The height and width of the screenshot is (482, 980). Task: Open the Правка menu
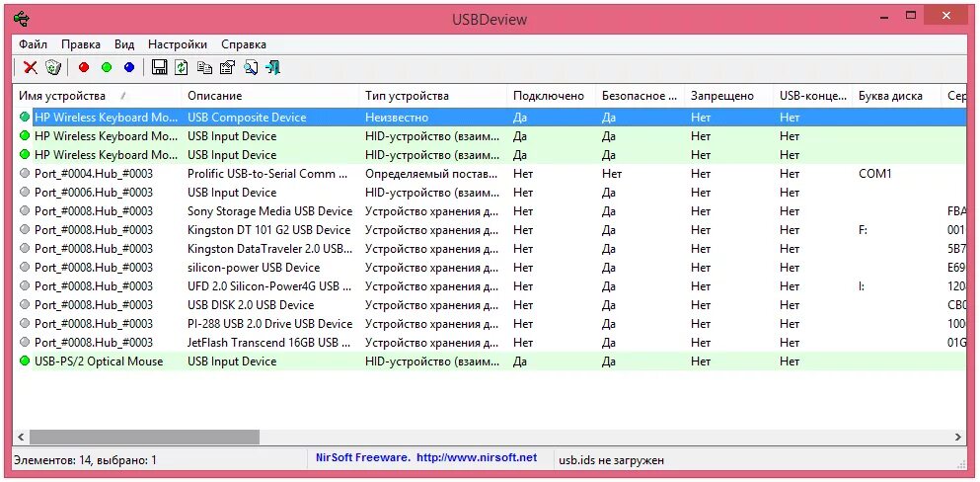click(x=81, y=44)
